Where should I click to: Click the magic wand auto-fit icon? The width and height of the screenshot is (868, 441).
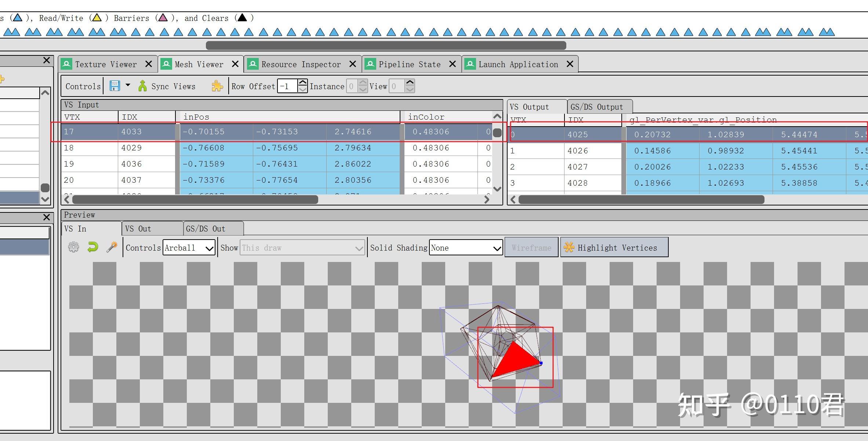pyautogui.click(x=112, y=247)
